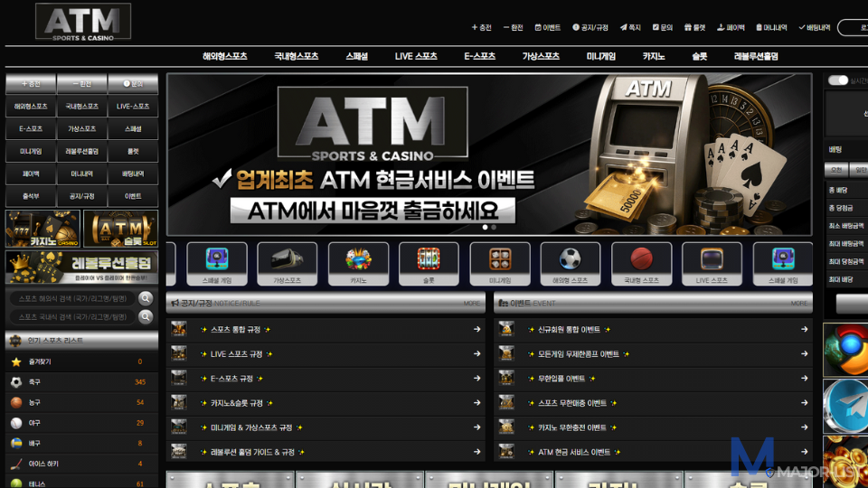Click the sidebar 출석부 button

pyautogui.click(x=31, y=196)
